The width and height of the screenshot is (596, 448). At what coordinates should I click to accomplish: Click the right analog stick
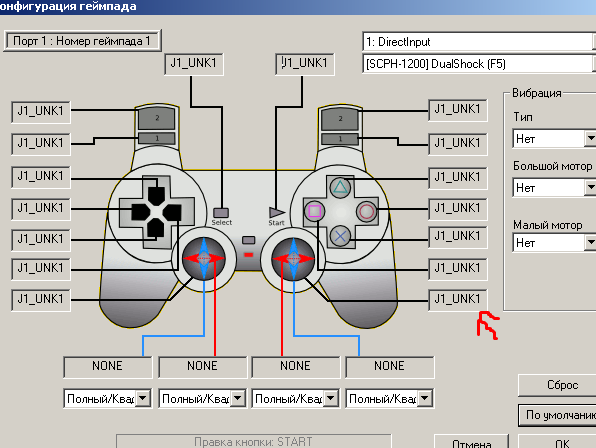[293, 258]
